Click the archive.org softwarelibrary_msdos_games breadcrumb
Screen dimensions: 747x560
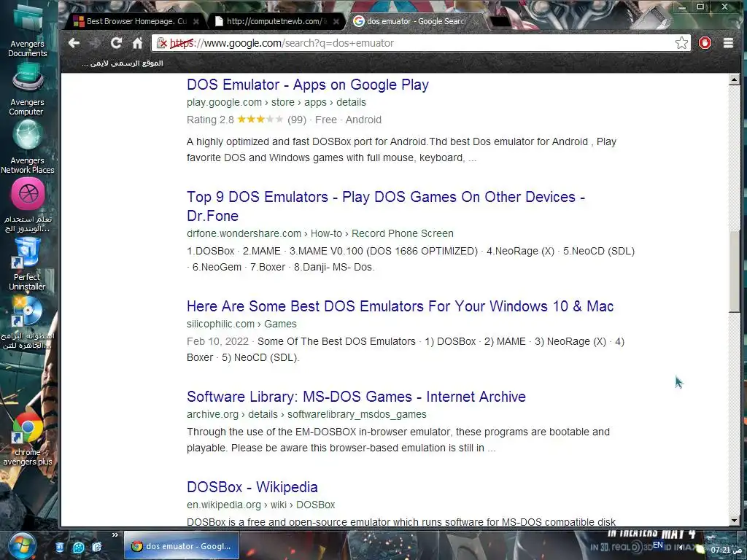pos(306,414)
